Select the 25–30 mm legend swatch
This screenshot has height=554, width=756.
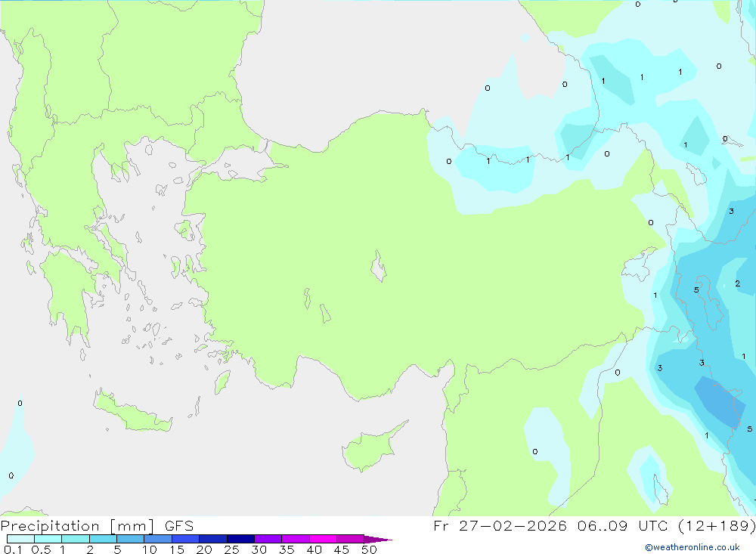pos(240,539)
